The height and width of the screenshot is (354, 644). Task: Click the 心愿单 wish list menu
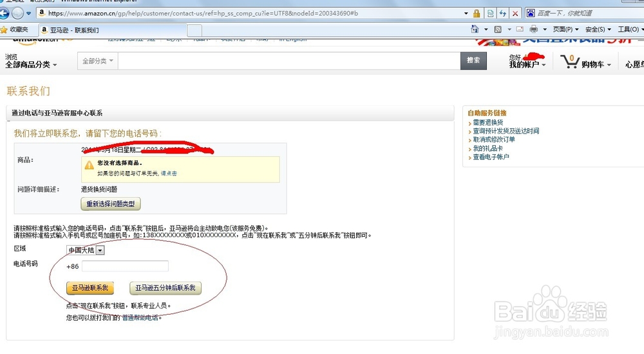(634, 64)
